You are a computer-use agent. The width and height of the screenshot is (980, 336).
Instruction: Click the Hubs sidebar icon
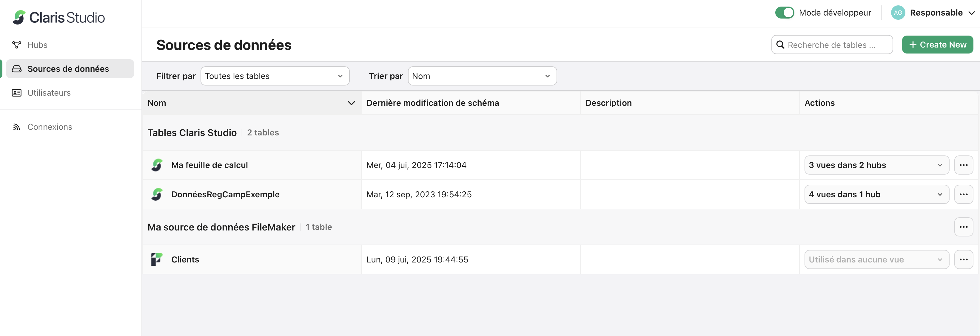[16, 45]
